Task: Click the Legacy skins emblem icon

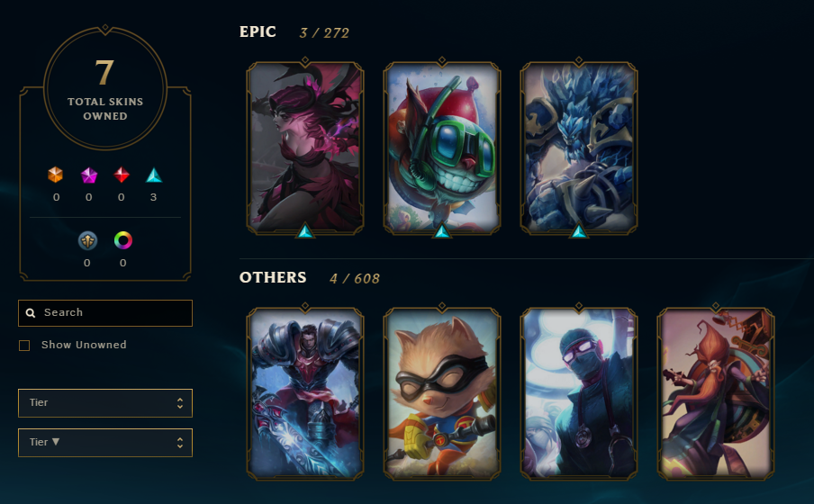Action: click(87, 240)
